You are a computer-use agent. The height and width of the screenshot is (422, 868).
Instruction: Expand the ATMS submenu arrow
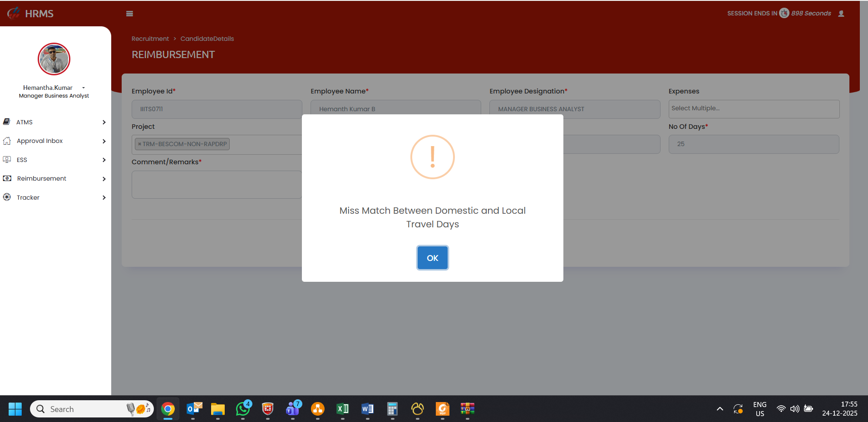pyautogui.click(x=104, y=122)
